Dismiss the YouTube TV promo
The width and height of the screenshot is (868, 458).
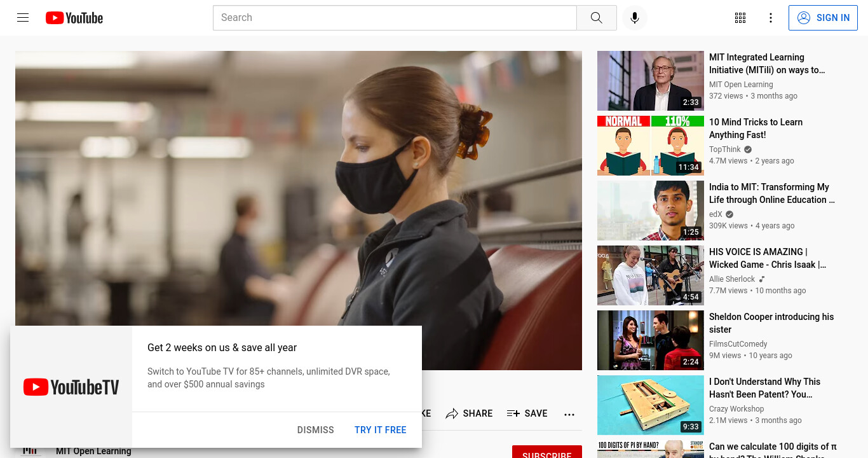(315, 430)
